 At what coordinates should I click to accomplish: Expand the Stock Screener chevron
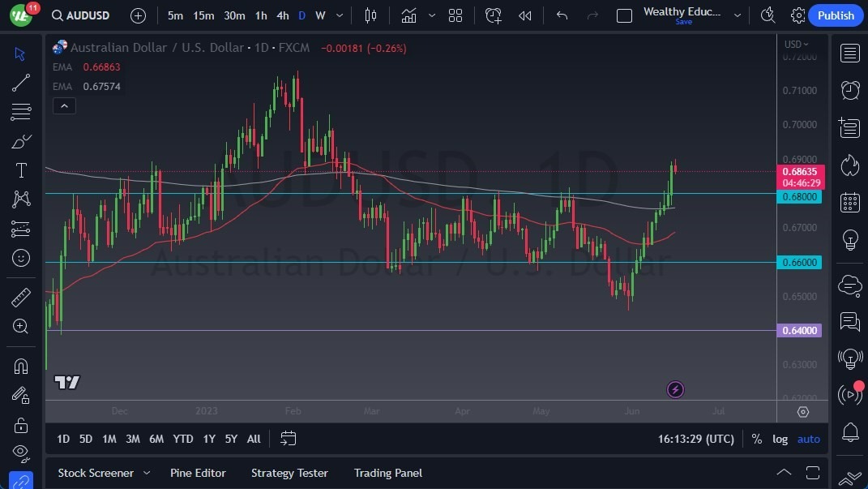pos(147,473)
